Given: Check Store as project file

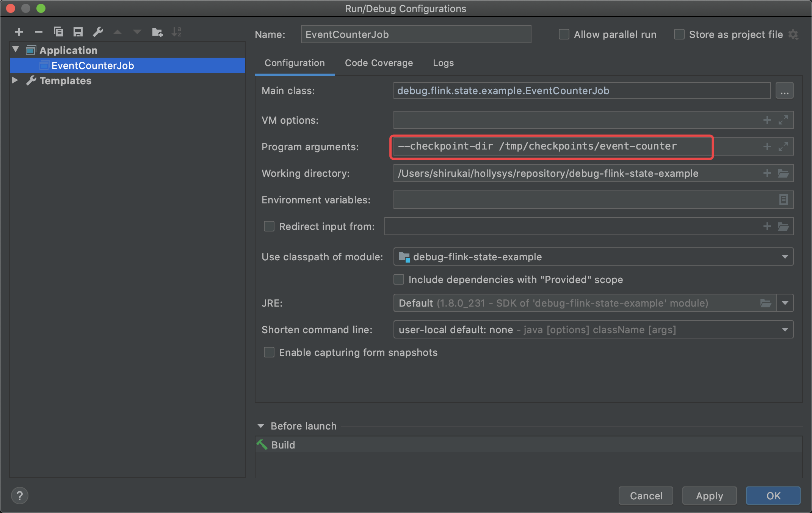Looking at the screenshot, I should click(679, 35).
